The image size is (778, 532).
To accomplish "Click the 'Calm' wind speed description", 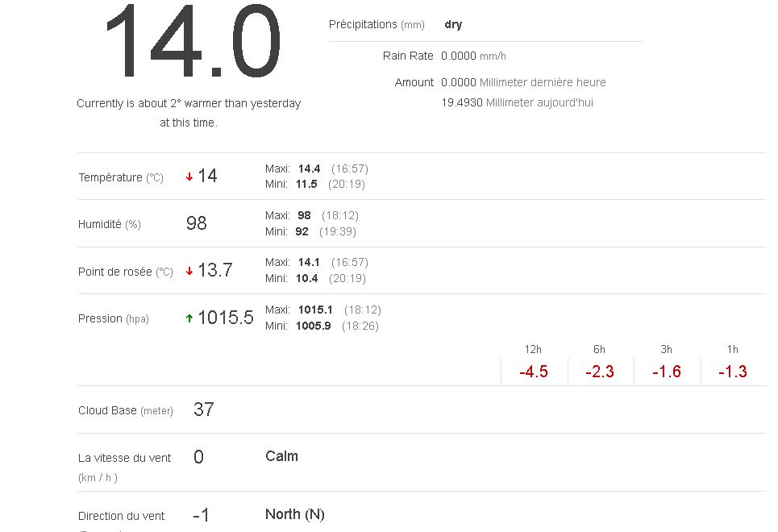I will point(281,456).
